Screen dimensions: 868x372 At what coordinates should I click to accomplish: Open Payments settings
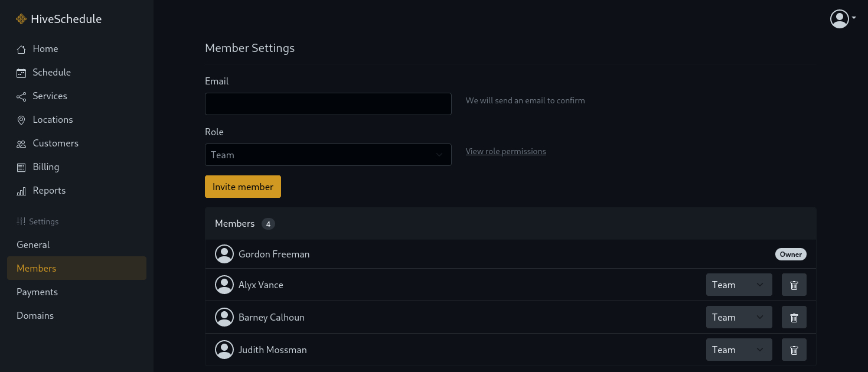77,292
